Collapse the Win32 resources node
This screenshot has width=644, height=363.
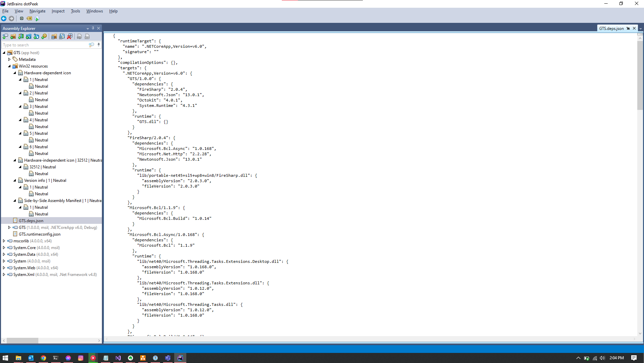tap(9, 66)
